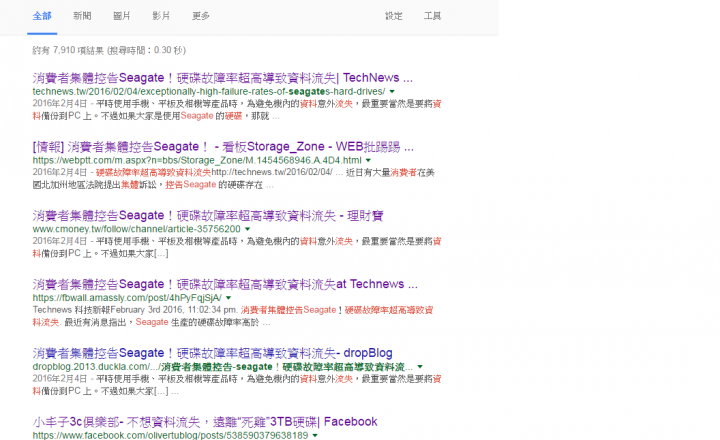720x440 pixels.
Task: Expand dropdown arrow next to facebook.com URL
Action: 315,435
